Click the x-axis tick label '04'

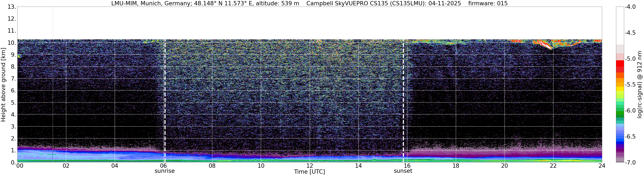[114, 166]
